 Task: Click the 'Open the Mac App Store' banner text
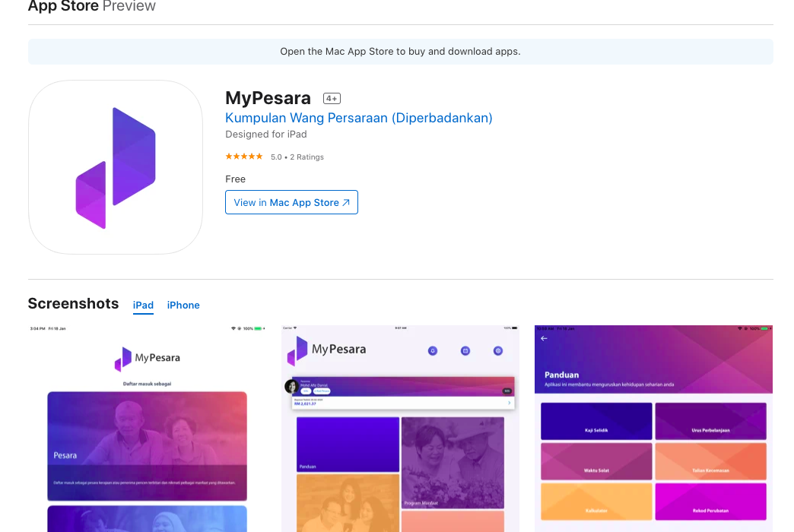pyautogui.click(x=400, y=52)
